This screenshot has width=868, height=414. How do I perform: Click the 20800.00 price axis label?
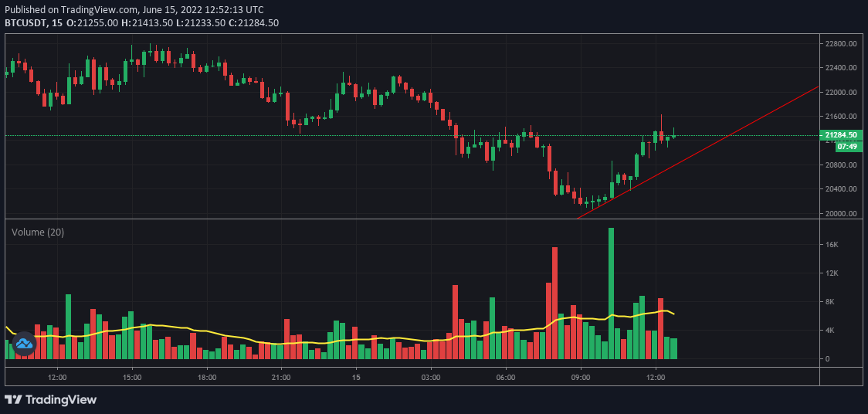[x=842, y=165]
